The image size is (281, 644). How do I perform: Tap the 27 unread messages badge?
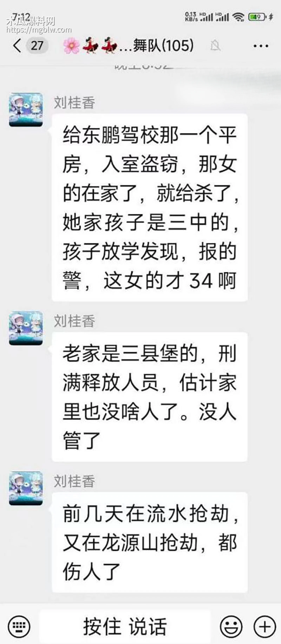(37, 46)
